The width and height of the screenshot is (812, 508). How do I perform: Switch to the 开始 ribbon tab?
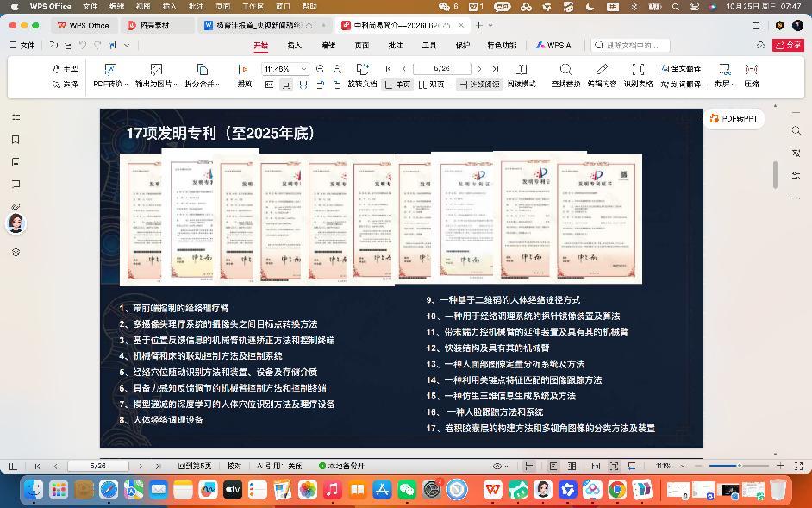(x=260, y=46)
